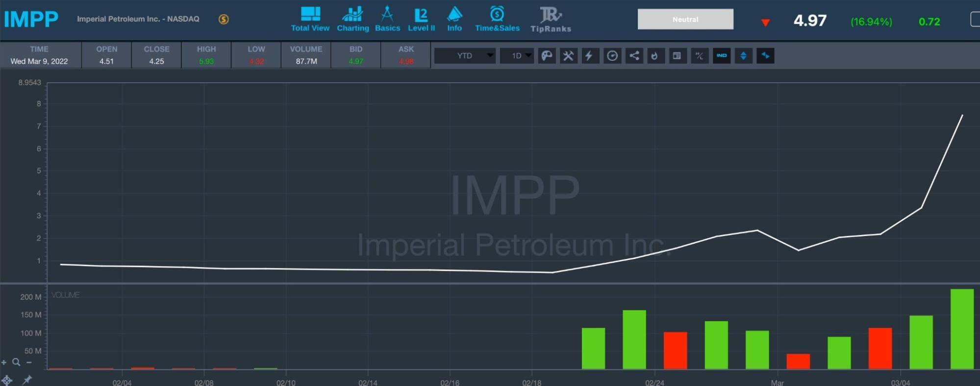The width and height of the screenshot is (980, 386).
Task: Open the news layout panel icon
Action: coord(677,56)
